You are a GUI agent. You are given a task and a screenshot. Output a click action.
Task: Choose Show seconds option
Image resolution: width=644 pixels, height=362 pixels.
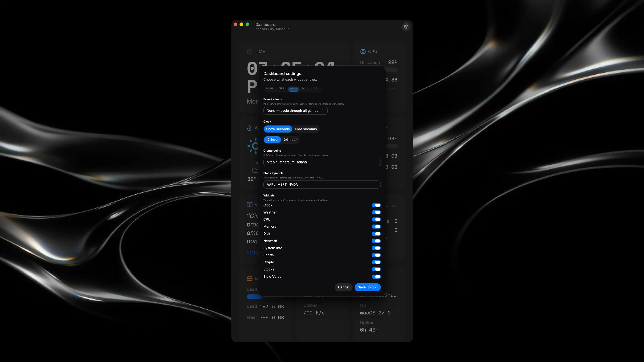278,129
